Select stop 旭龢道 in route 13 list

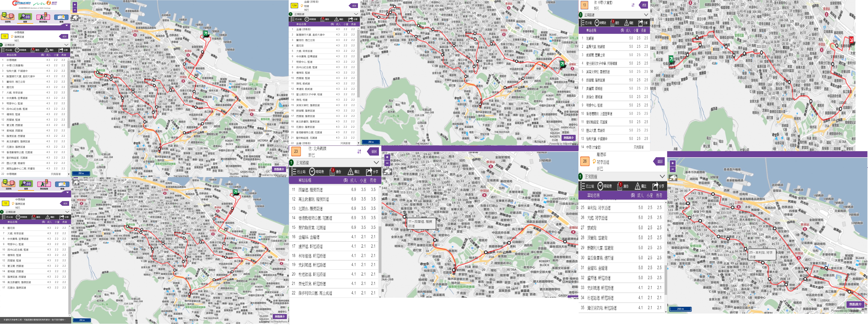coord(615,38)
